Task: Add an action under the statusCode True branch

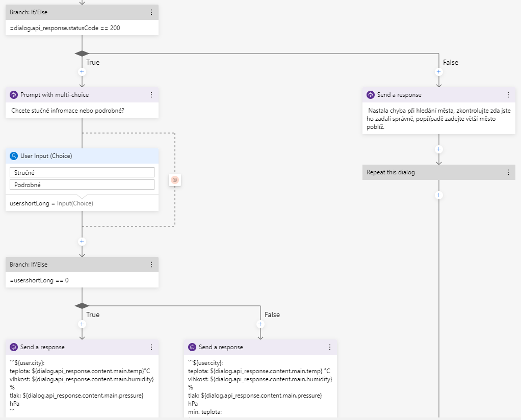Action: (x=82, y=72)
